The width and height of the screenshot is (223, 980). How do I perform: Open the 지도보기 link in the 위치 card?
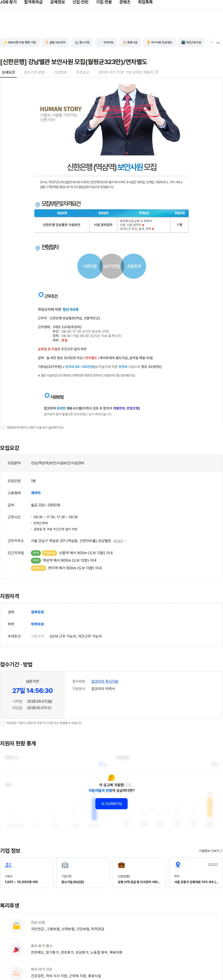213,864
